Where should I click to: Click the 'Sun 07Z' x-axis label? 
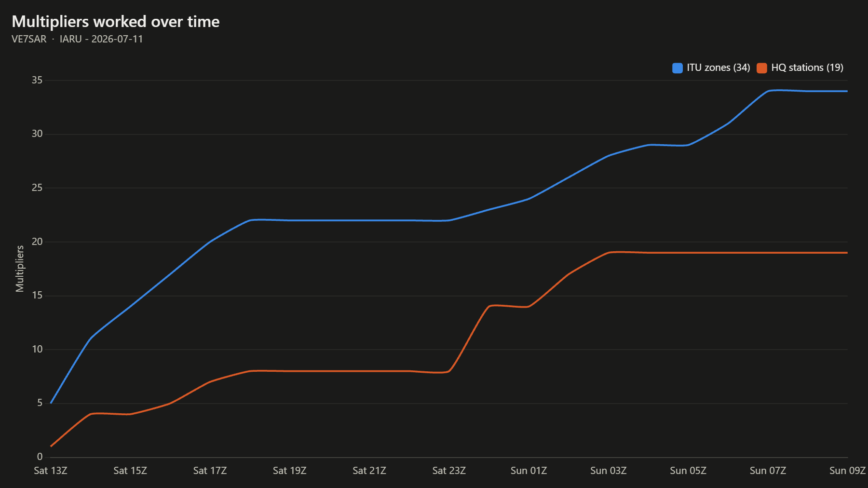768,471
